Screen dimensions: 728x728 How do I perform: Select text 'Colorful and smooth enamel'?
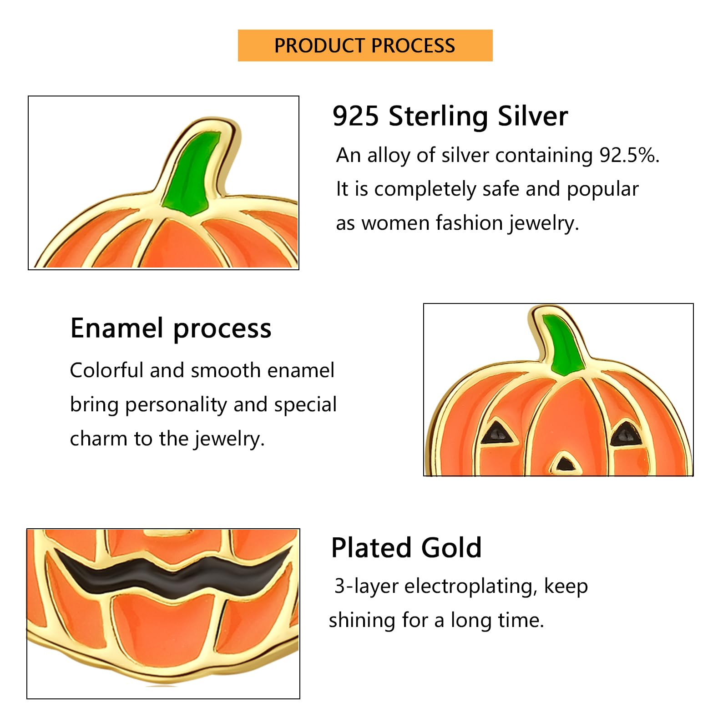202,370
